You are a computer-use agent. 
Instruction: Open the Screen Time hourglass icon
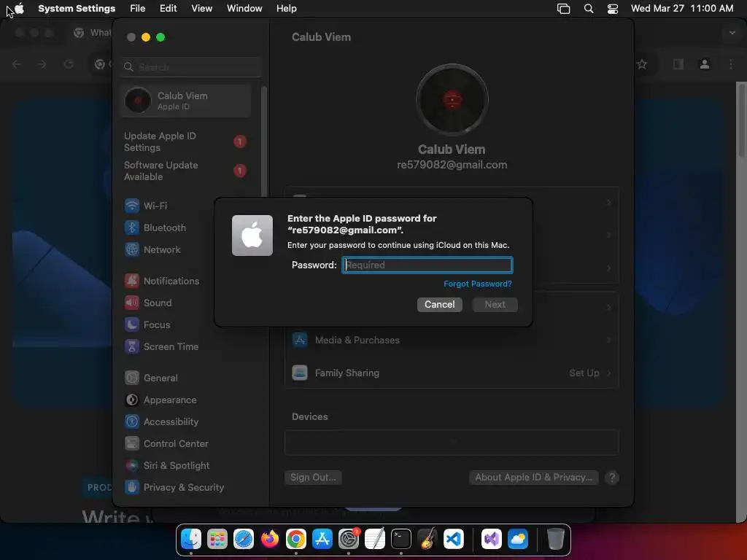(132, 346)
